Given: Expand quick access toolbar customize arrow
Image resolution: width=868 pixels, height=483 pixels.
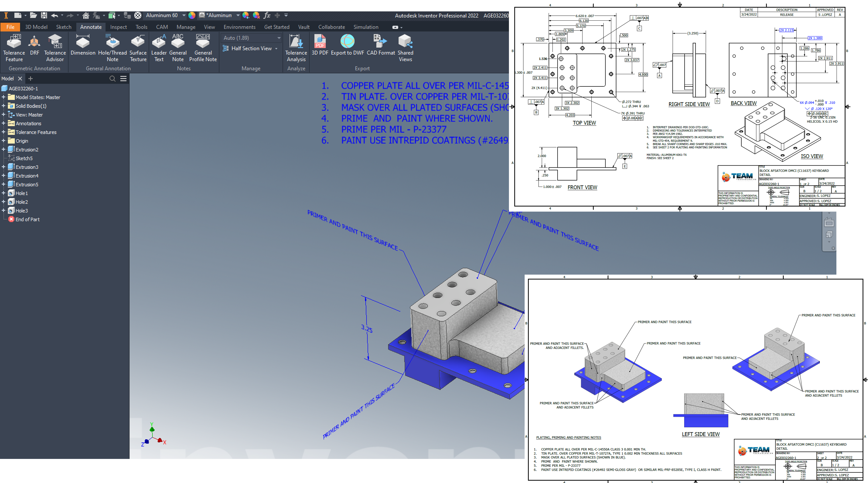Looking at the screenshot, I should point(286,15).
